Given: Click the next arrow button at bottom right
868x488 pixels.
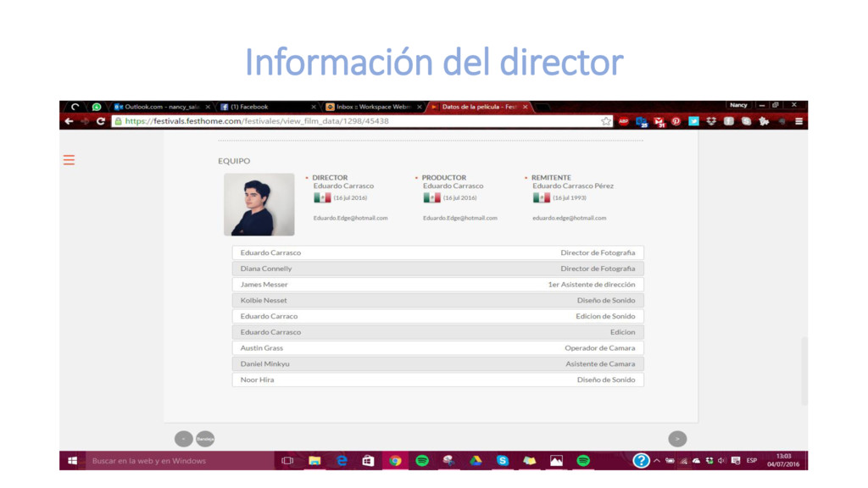Looking at the screenshot, I should (677, 439).
